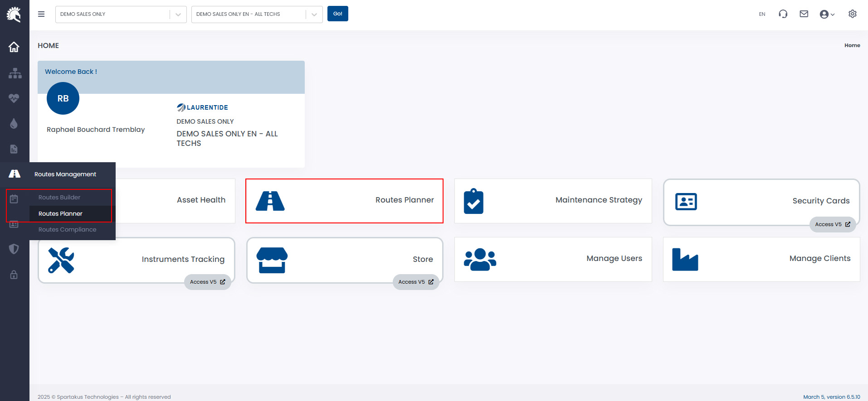
Task: Click the March 5, version 6.5.10 link
Action: [832, 397]
